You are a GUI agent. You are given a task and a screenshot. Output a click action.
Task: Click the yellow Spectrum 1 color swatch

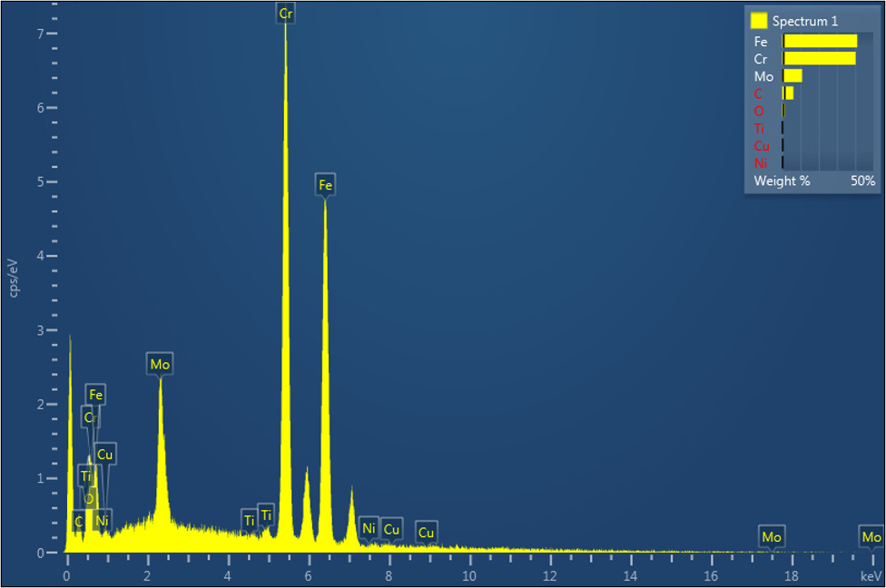(759, 21)
